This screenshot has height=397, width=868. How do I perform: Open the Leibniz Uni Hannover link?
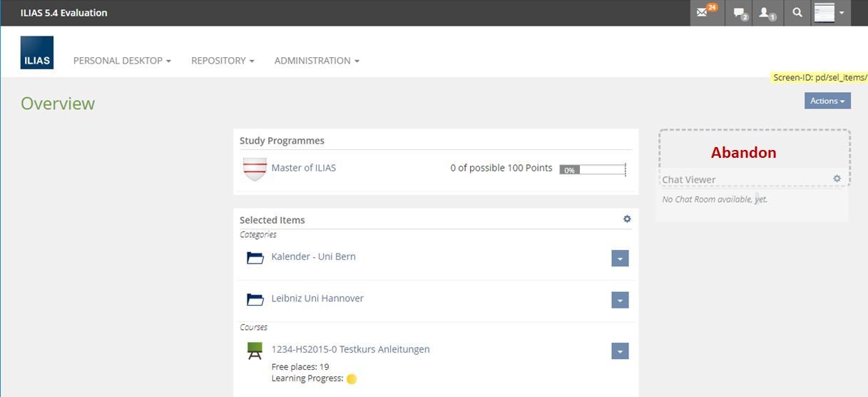pyautogui.click(x=317, y=298)
